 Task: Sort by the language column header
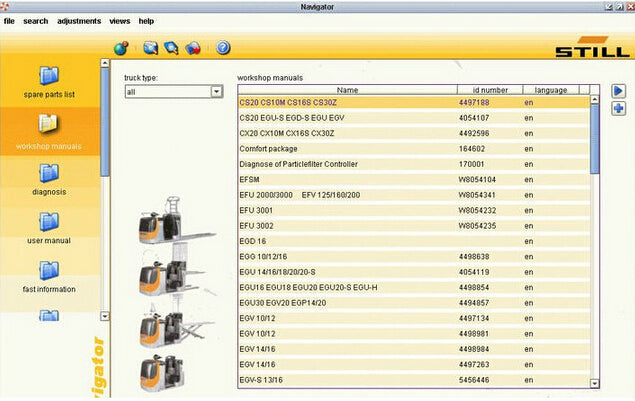click(551, 90)
